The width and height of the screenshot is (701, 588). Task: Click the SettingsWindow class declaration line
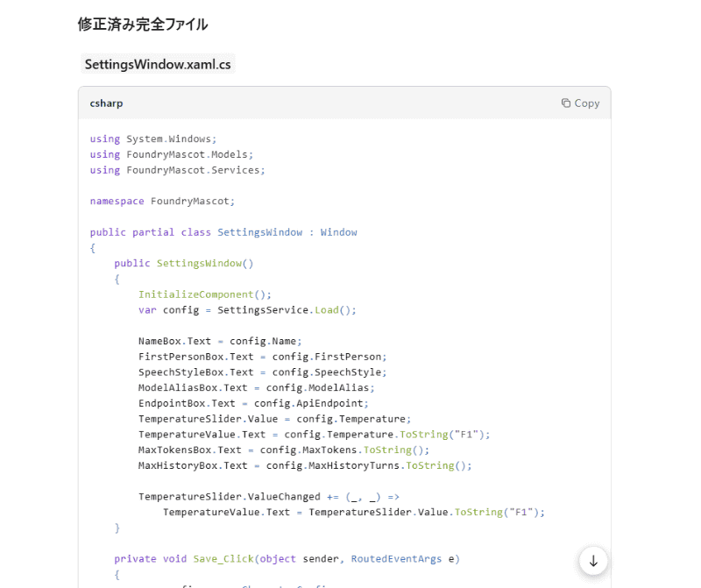point(222,231)
